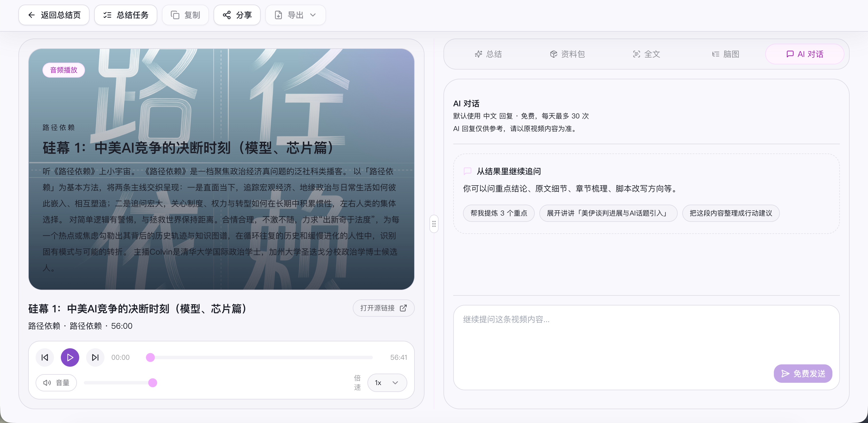
Task: Click the episode title below the cover
Action: 137,308
